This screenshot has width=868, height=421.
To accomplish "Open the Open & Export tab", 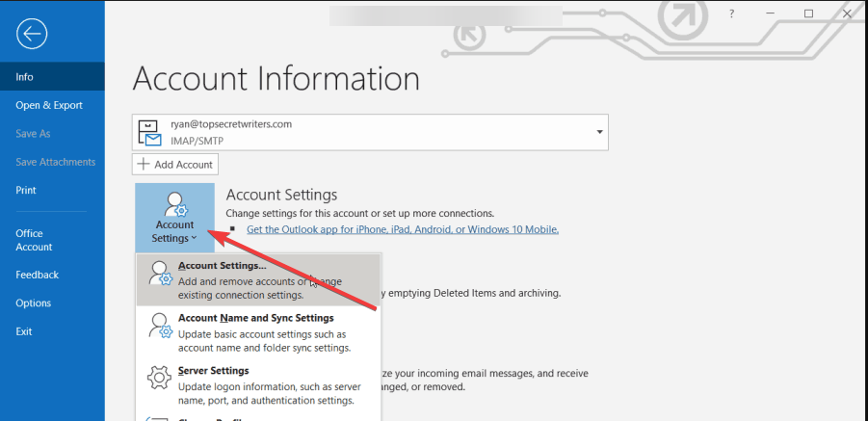I will pyautogui.click(x=52, y=105).
